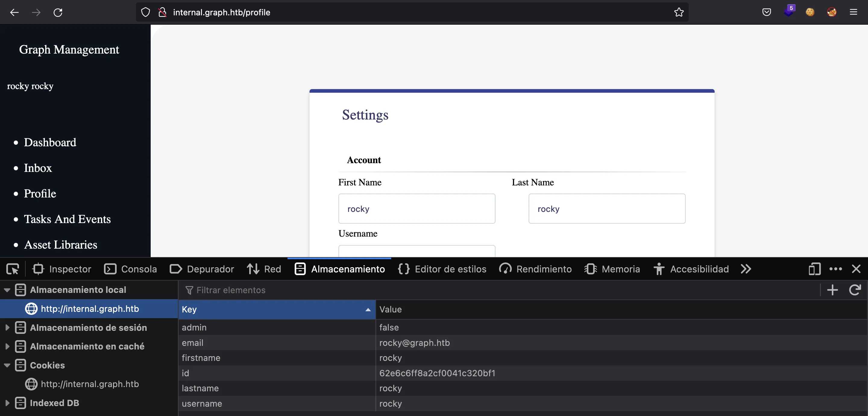Click the Tasks And Events link
This screenshot has width=868, height=416.
67,219
